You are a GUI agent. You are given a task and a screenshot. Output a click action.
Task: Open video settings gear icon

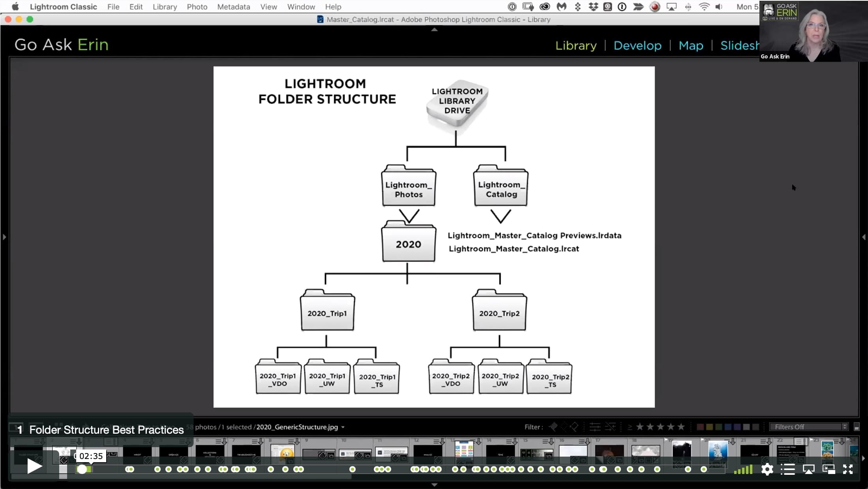pyautogui.click(x=767, y=469)
